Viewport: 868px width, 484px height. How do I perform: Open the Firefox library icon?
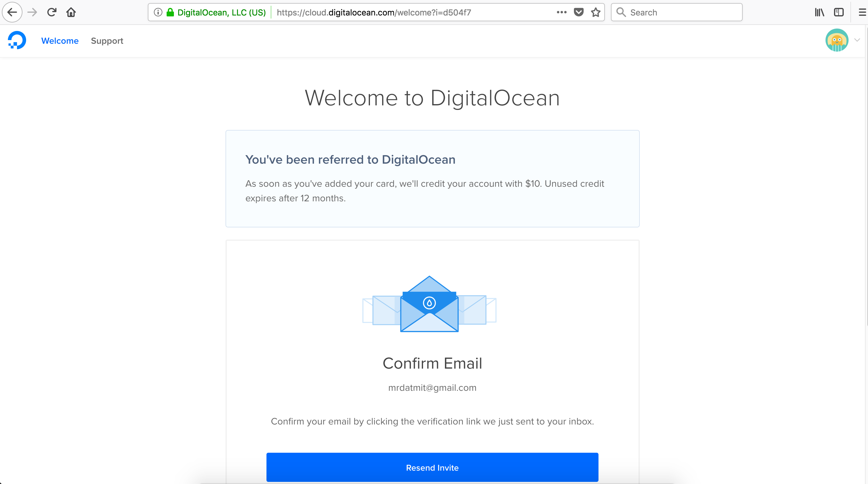tap(819, 12)
